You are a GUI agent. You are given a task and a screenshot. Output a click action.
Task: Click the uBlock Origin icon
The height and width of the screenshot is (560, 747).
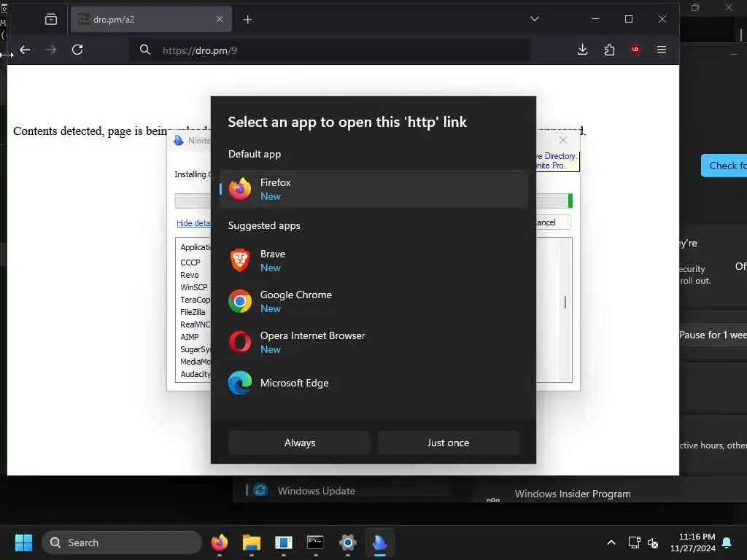point(635,50)
